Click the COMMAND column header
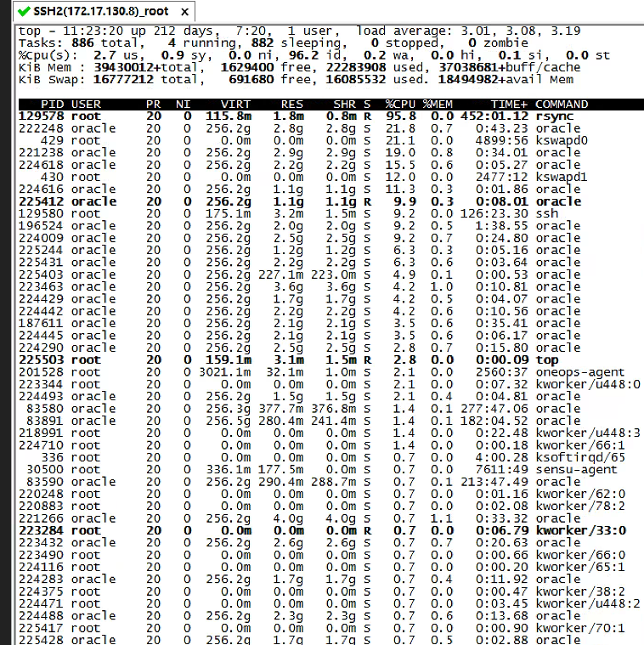644x645 pixels. tap(562, 105)
